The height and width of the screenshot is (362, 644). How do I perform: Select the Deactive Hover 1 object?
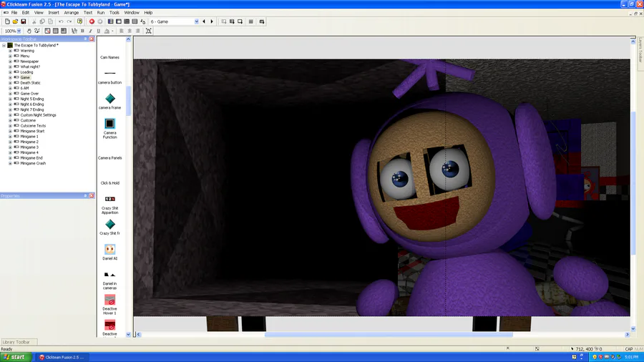(109, 305)
